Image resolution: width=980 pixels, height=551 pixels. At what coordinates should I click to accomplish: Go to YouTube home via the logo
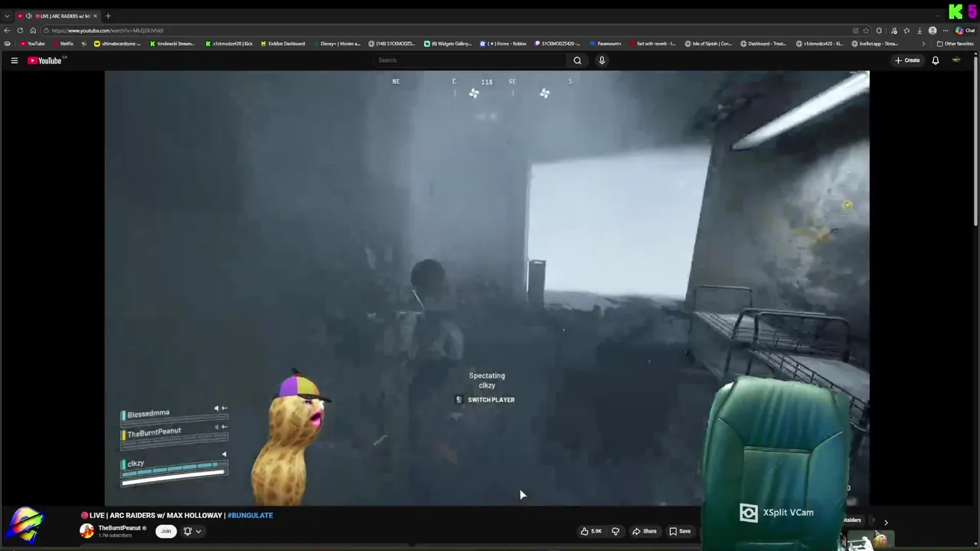(44, 60)
